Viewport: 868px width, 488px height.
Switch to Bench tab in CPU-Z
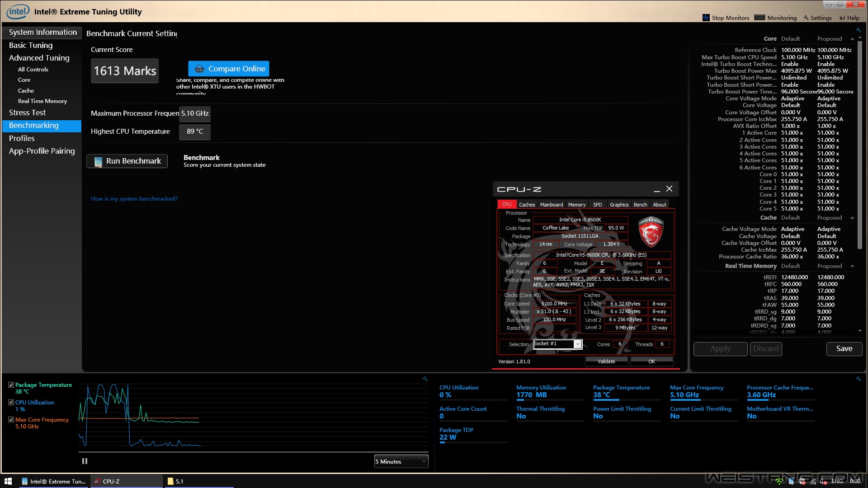coord(640,205)
